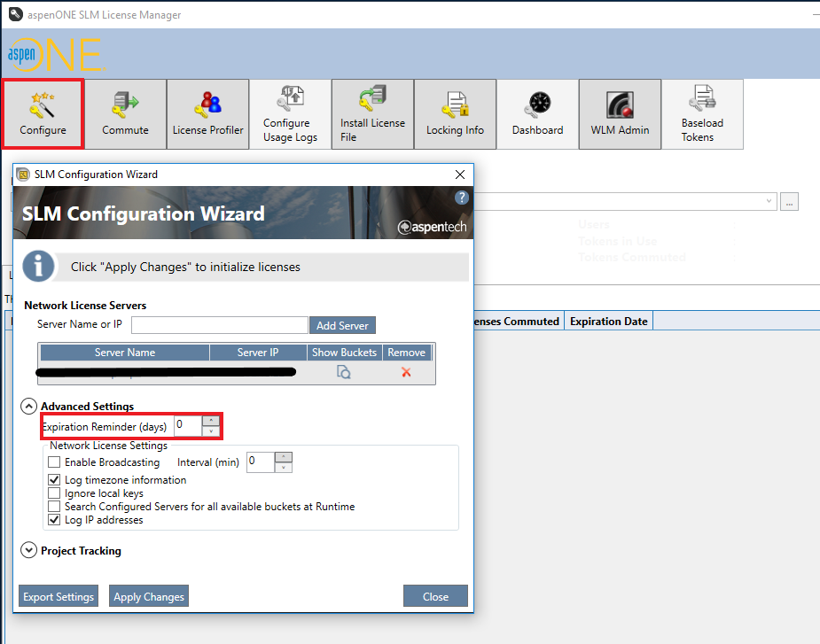Focus the Server Name or IP field
Screen dimensions: 820x644
220,325
